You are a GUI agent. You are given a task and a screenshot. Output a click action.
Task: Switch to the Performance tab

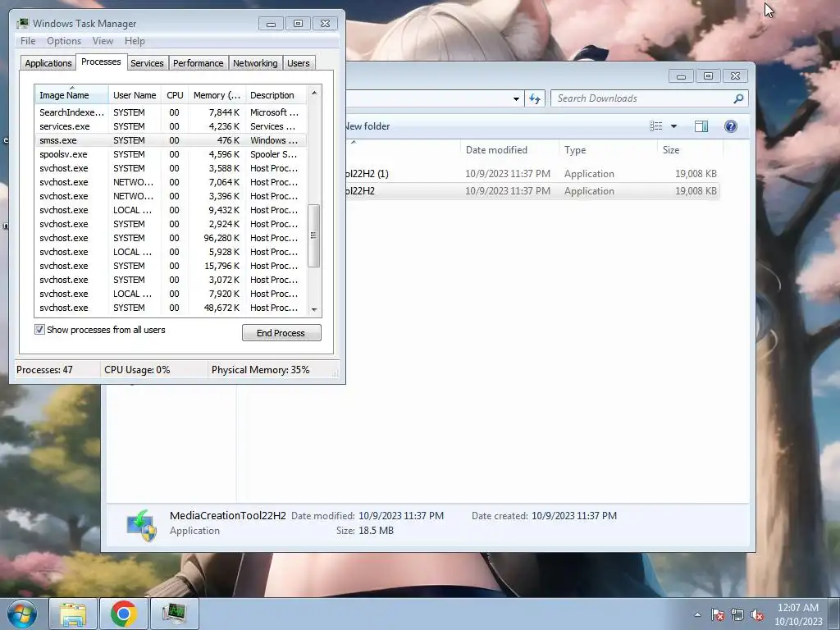(199, 63)
